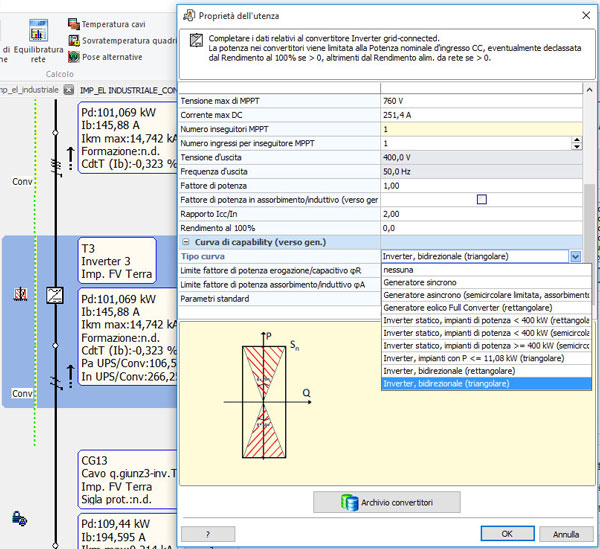The height and width of the screenshot is (549, 600).
Task: Click the capability curve diagram
Action: (x=268, y=396)
